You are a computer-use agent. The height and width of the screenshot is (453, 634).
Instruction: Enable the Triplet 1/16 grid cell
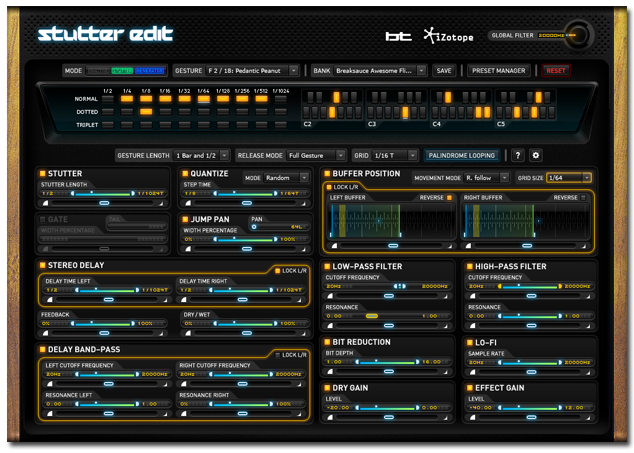tap(165, 125)
